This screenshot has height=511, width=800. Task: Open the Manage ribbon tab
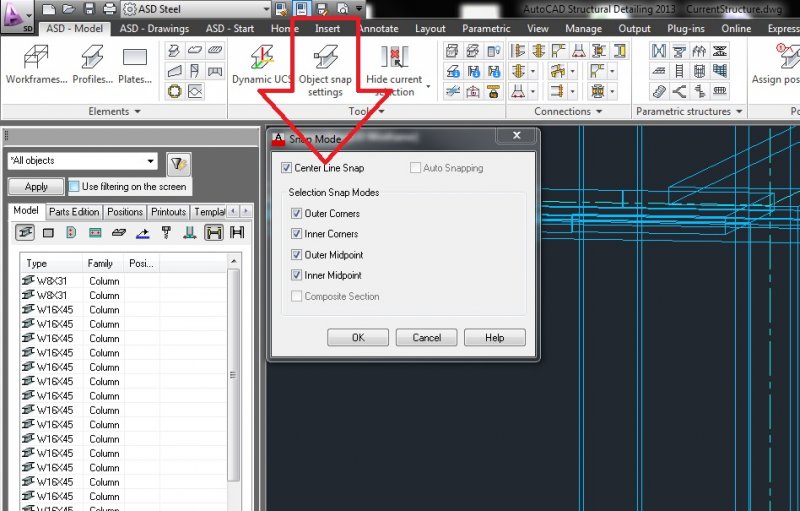coord(583,29)
